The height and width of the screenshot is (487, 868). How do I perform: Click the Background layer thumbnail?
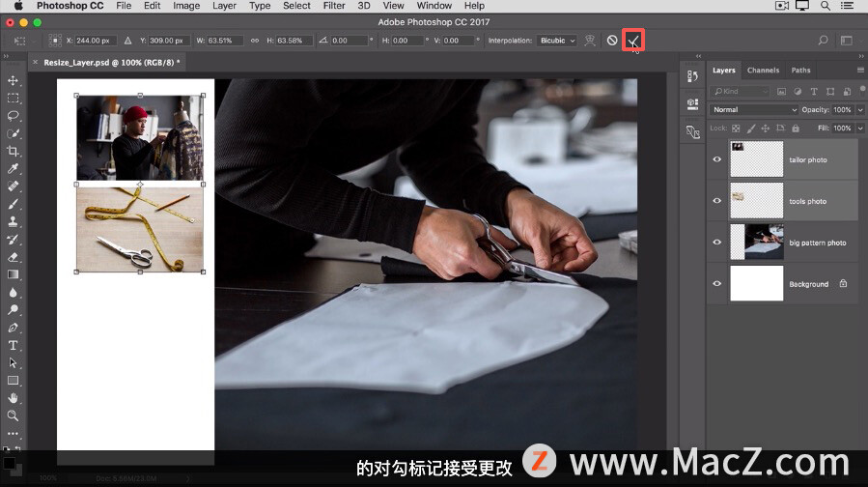756,283
